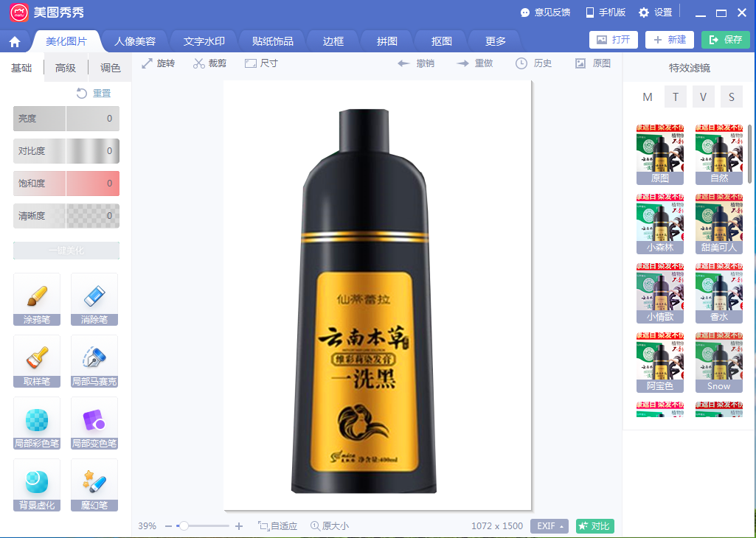Click 打开 open button
756x538 pixels.
614,40
